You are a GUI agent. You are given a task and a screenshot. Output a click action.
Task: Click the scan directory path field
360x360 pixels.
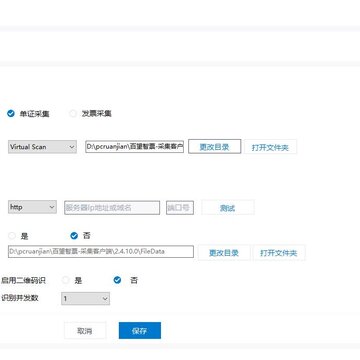134,147
